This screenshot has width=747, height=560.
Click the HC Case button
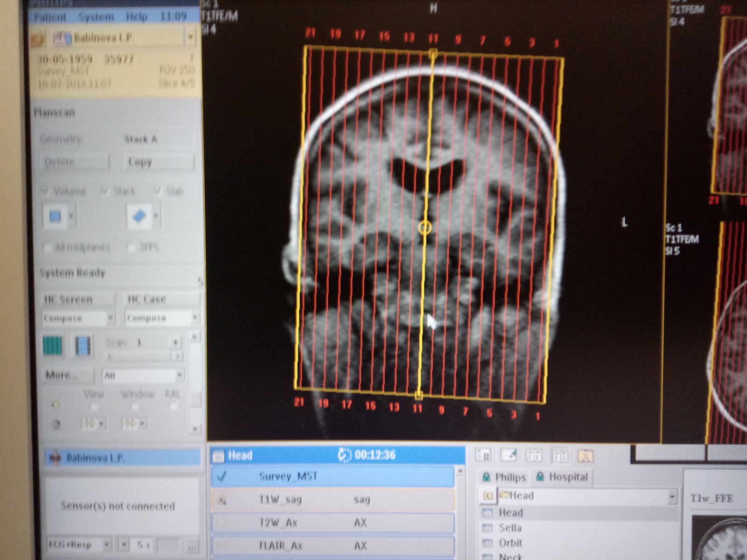coord(162,299)
